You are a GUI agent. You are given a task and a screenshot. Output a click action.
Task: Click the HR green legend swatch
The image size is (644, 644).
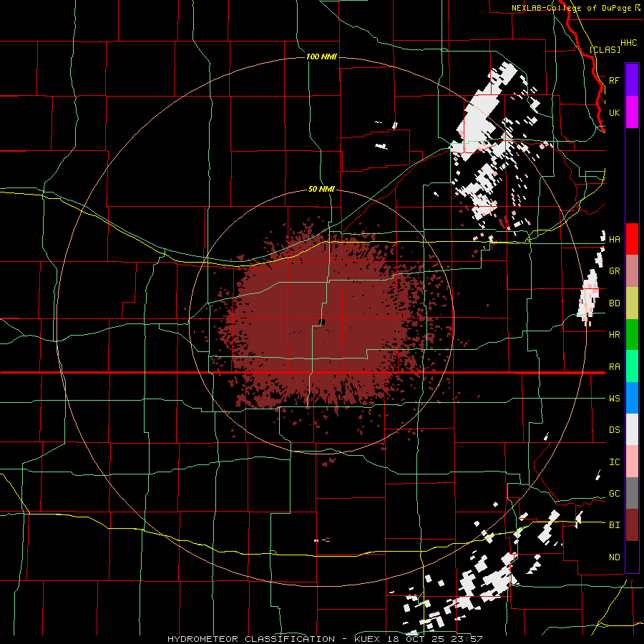click(632, 335)
